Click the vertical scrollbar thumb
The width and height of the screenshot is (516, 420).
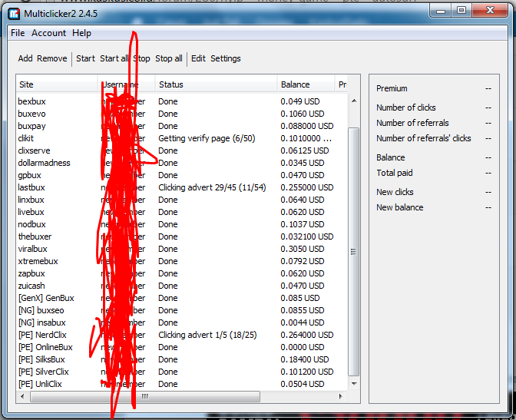(354, 252)
